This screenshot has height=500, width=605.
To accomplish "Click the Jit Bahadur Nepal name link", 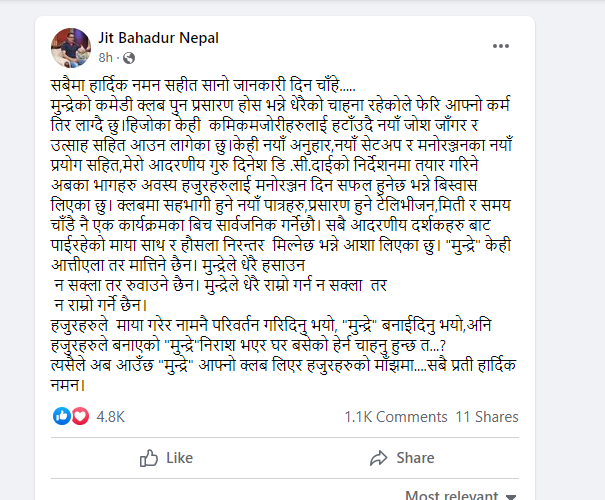I will (x=158, y=38).
